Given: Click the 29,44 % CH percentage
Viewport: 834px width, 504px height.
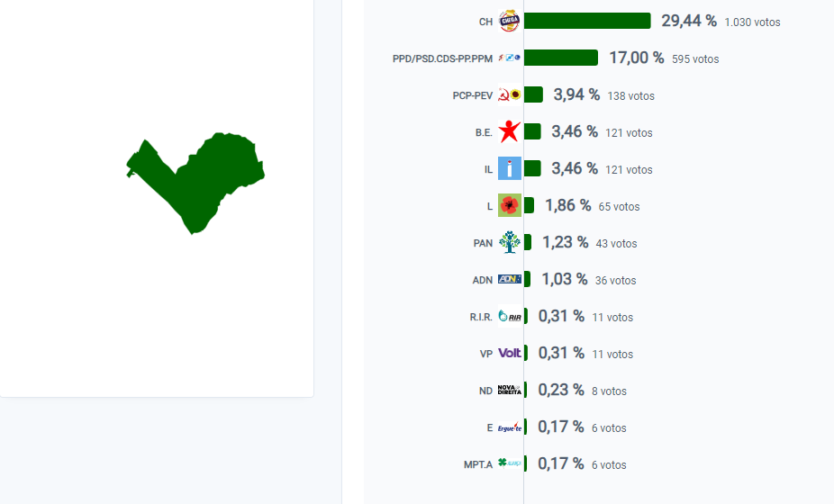Looking at the screenshot, I should (x=689, y=21).
